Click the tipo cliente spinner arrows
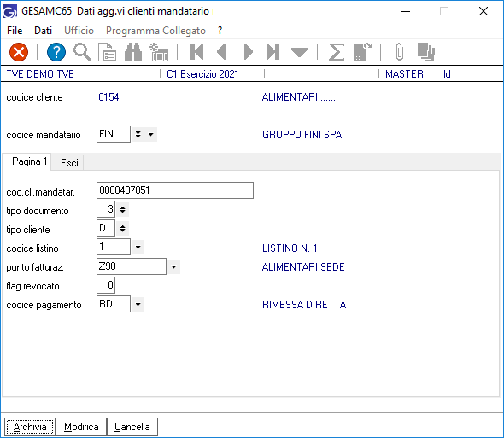Viewport: 504px width, 438px height. coord(122,229)
